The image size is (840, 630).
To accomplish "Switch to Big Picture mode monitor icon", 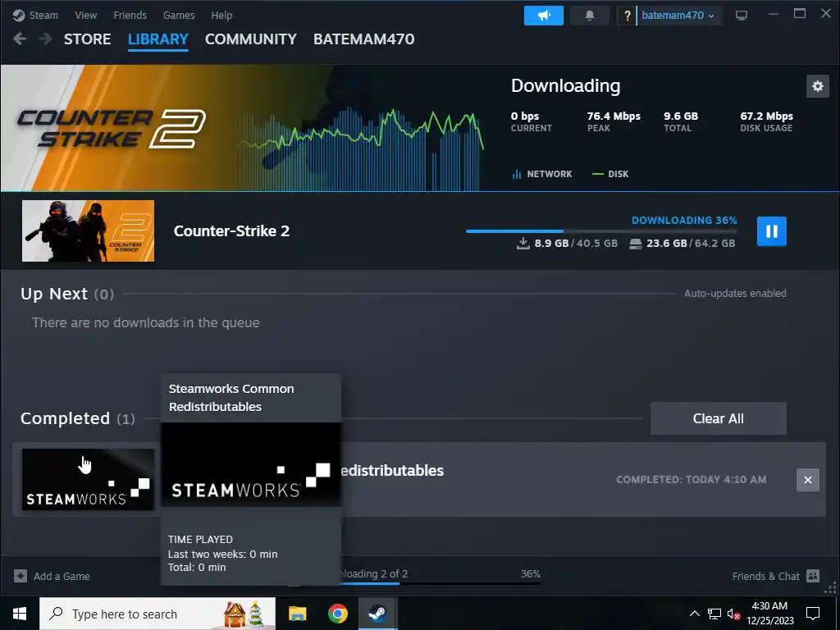I will click(741, 16).
